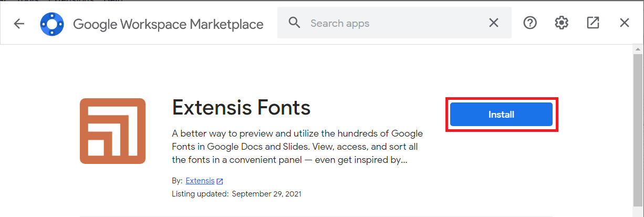Click the Extensis Fonts app logo
Image resolution: width=644 pixels, height=217 pixels.
(x=113, y=131)
